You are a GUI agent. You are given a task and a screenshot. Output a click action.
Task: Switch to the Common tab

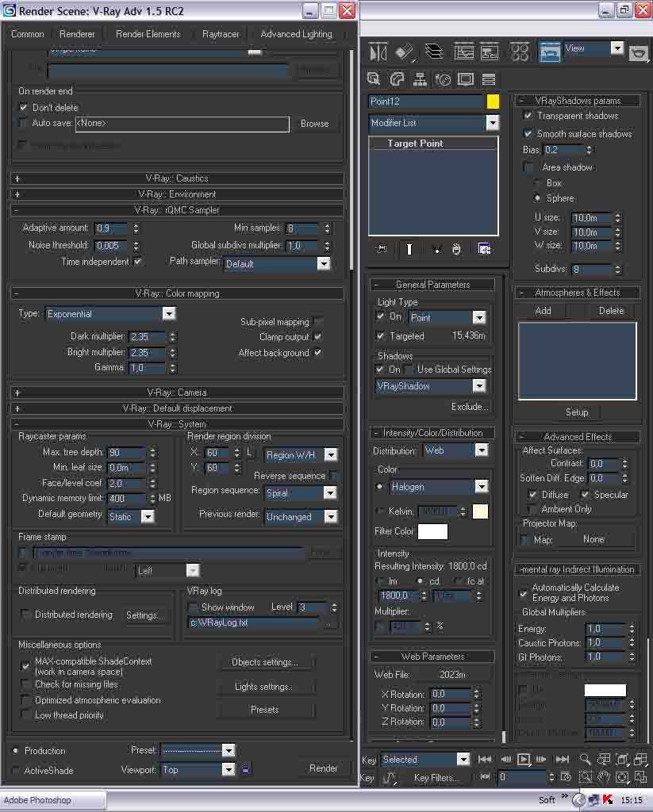point(28,34)
